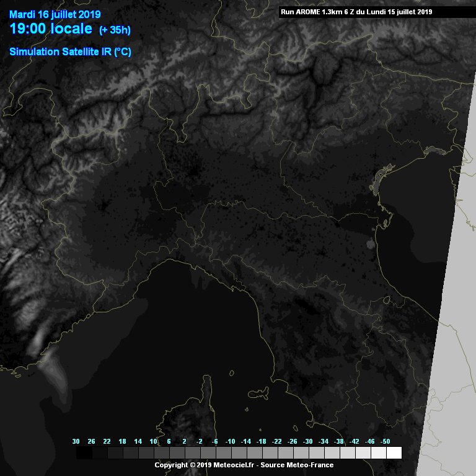The height and width of the screenshot is (476, 476).
Task: Click the legend label '-30'
Action: pyautogui.click(x=308, y=441)
